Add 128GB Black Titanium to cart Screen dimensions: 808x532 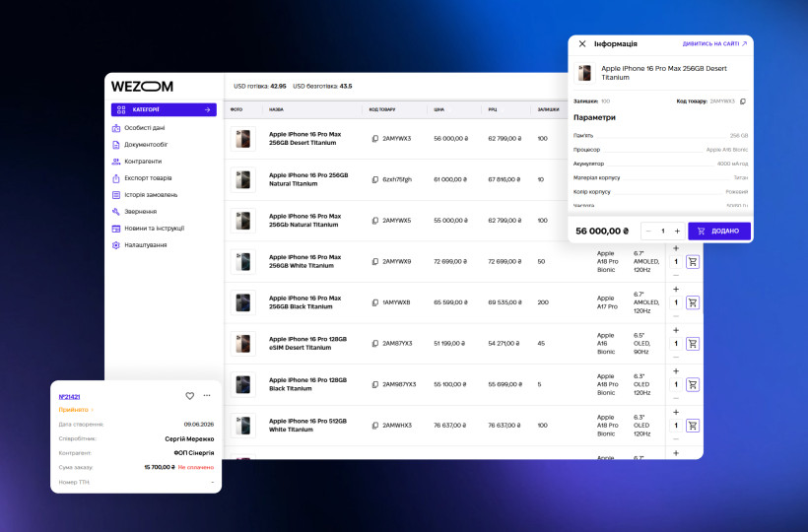click(693, 384)
